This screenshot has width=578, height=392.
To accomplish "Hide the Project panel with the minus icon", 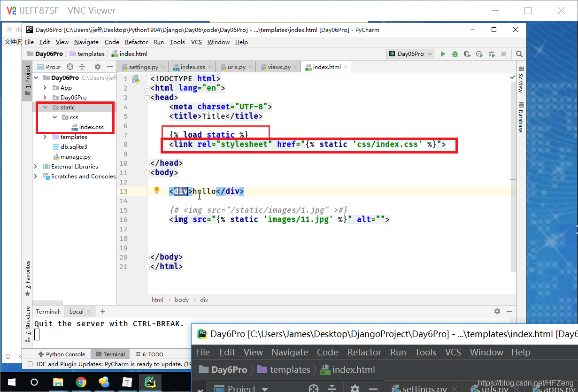I will tap(110, 67).
